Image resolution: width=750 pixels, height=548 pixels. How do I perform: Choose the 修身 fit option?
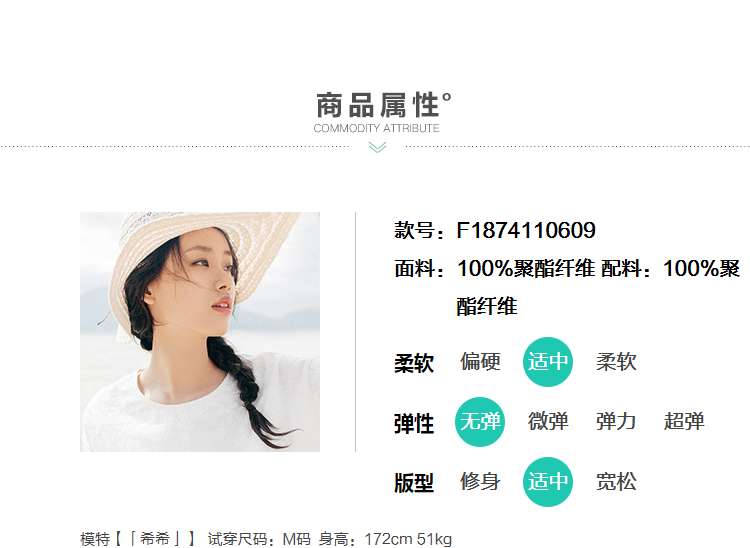(480, 482)
